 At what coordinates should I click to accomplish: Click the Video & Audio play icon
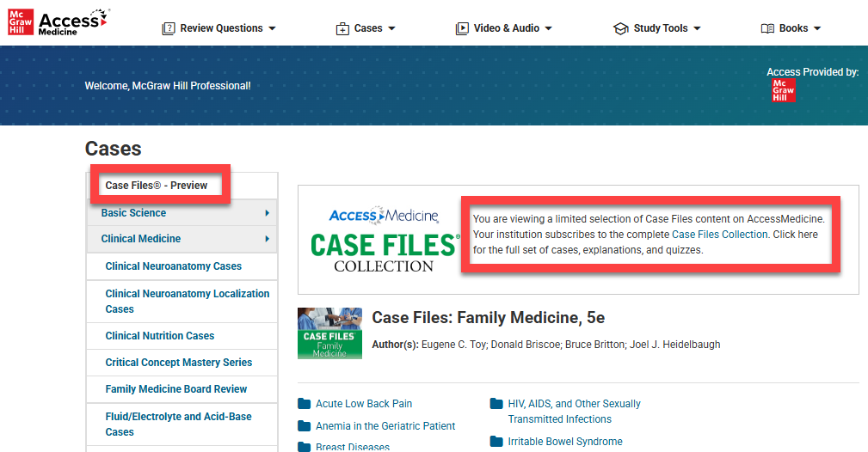pos(463,28)
